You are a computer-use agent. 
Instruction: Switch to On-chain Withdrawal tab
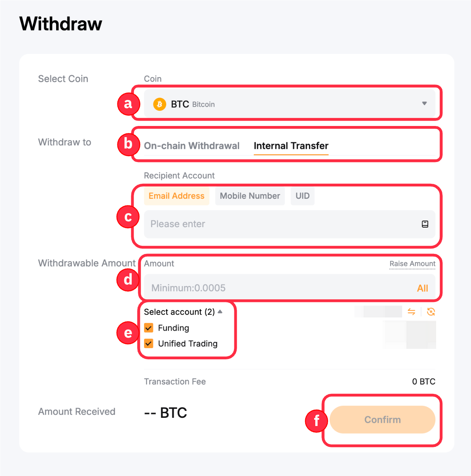pyautogui.click(x=192, y=146)
